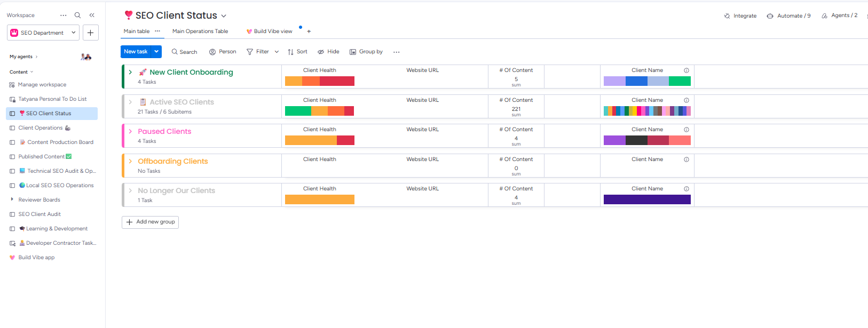Open workspace search magnifier icon
Screen dimensions: 868x328
click(77, 15)
